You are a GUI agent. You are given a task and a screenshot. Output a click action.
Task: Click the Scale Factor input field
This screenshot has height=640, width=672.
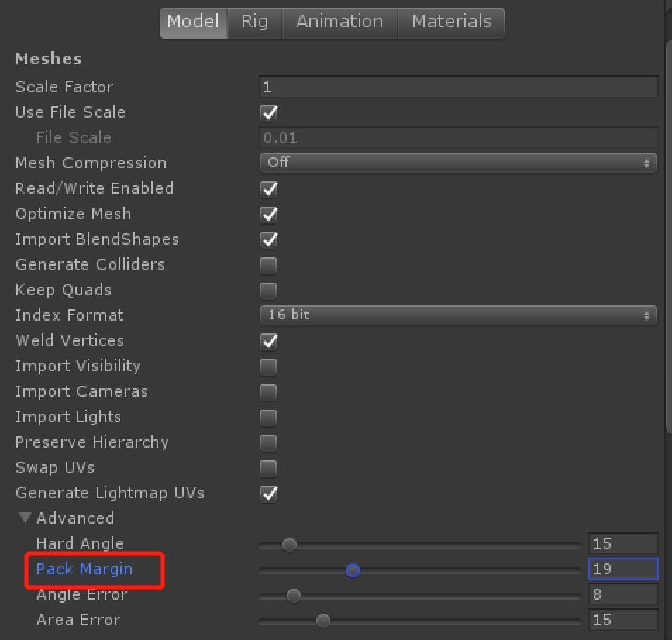click(x=458, y=87)
